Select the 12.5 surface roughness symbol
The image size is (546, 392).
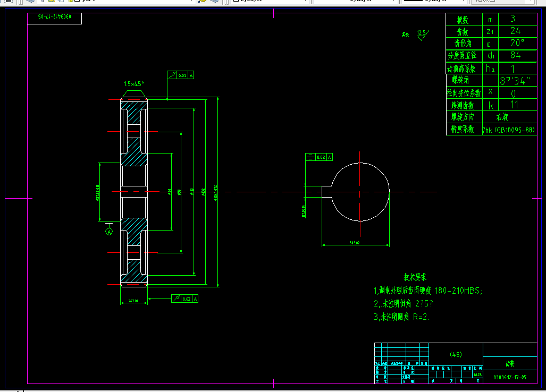pos(422,35)
